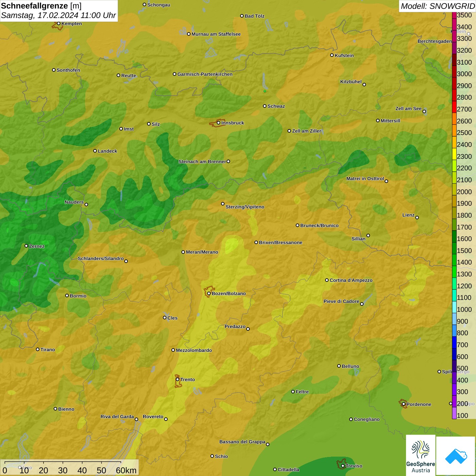
Task: Select the Bozen/Bolzano city marker dot
Action: point(209,293)
